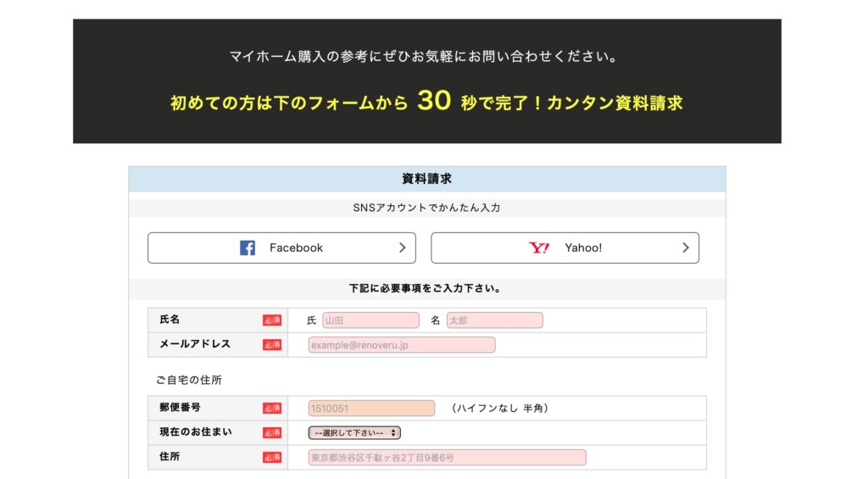Click the Facebook logo icon
868x479 pixels.
pos(248,248)
